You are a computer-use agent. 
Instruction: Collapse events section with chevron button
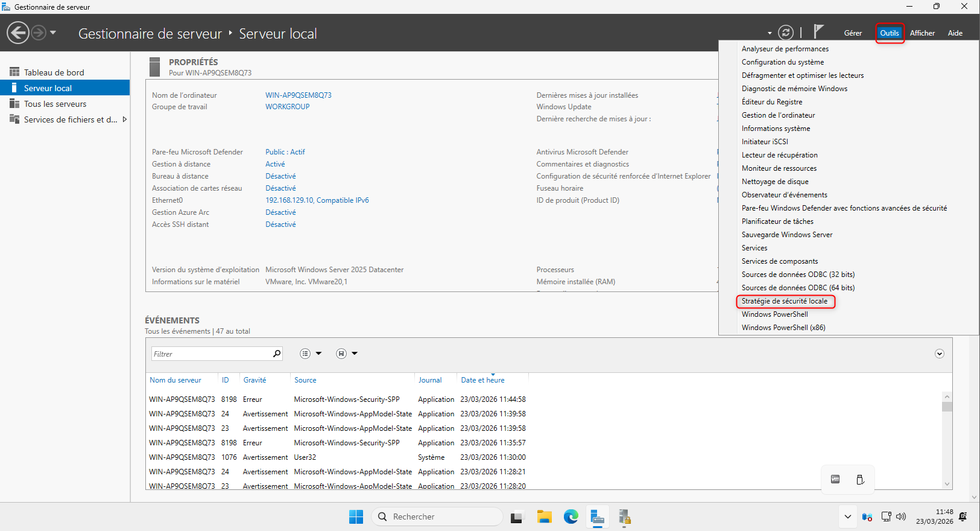click(x=940, y=354)
